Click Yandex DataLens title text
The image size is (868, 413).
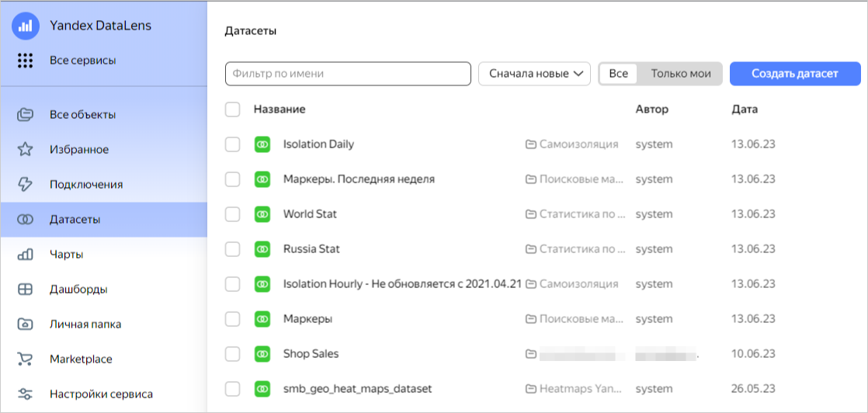[x=100, y=26]
